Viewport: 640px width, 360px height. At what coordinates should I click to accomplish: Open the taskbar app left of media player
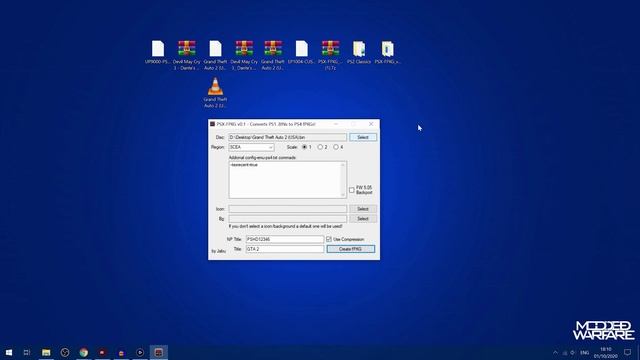(x=121, y=352)
